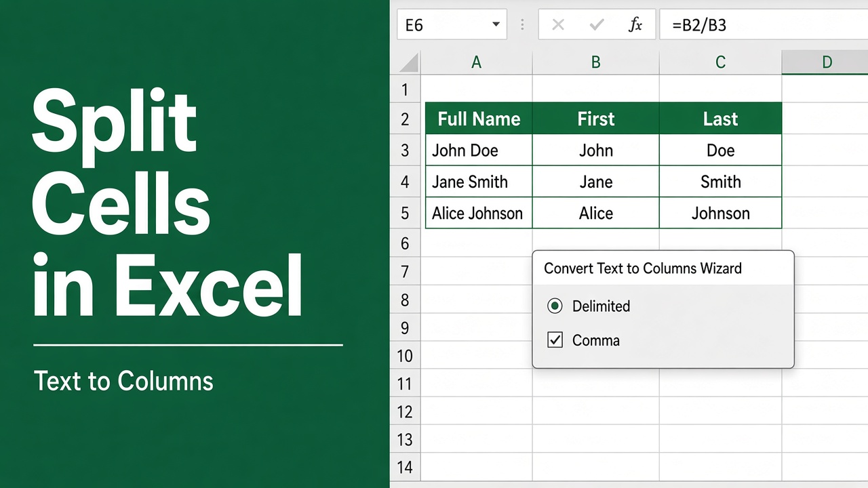The image size is (868, 488).
Task: Click the First header cell
Action: [596, 119]
